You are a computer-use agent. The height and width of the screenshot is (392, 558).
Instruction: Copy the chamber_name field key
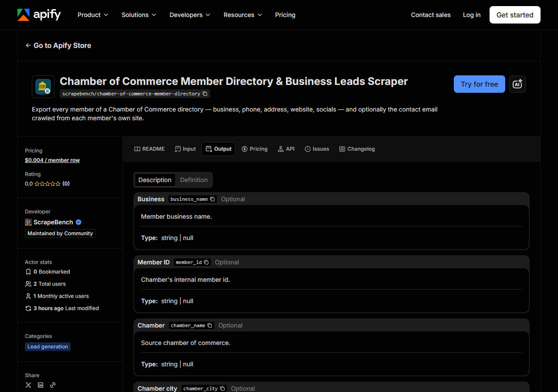210,325
